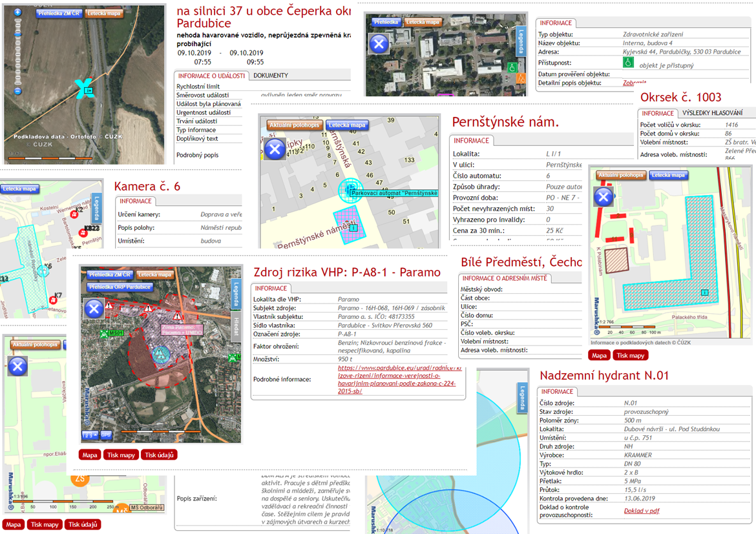This screenshot has width=756, height=534.
Task: Click the Pernštýnské nám. heading
Action: (505, 123)
